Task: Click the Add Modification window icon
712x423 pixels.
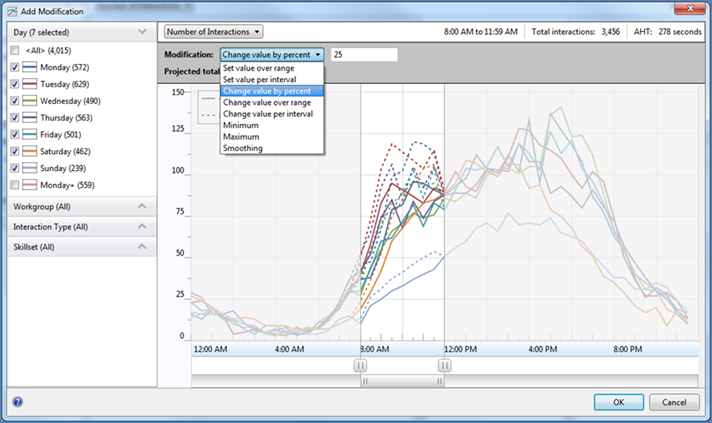Action: 10,10
